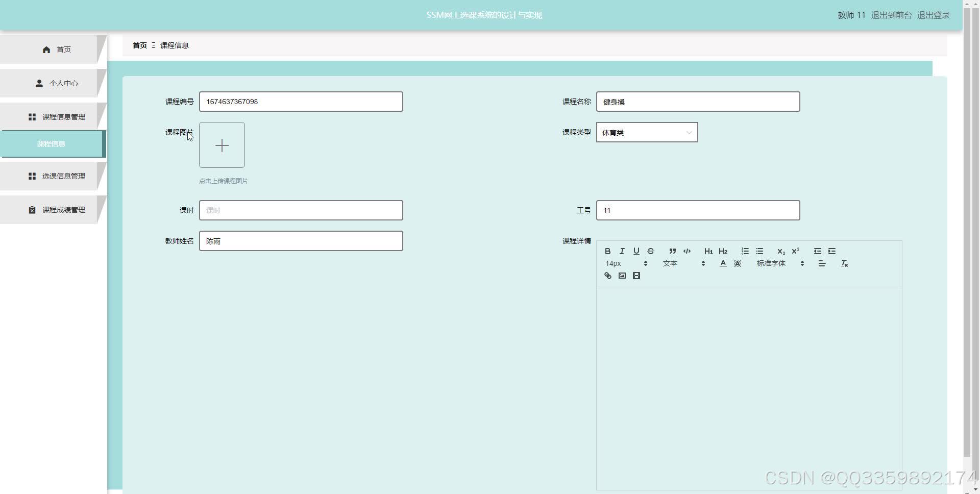The image size is (980, 494).
Task: Apply subscript formatting
Action: (781, 251)
